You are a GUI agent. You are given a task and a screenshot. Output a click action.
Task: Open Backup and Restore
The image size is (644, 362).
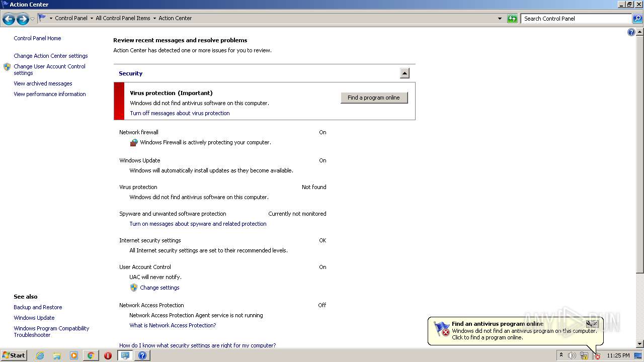click(x=38, y=307)
